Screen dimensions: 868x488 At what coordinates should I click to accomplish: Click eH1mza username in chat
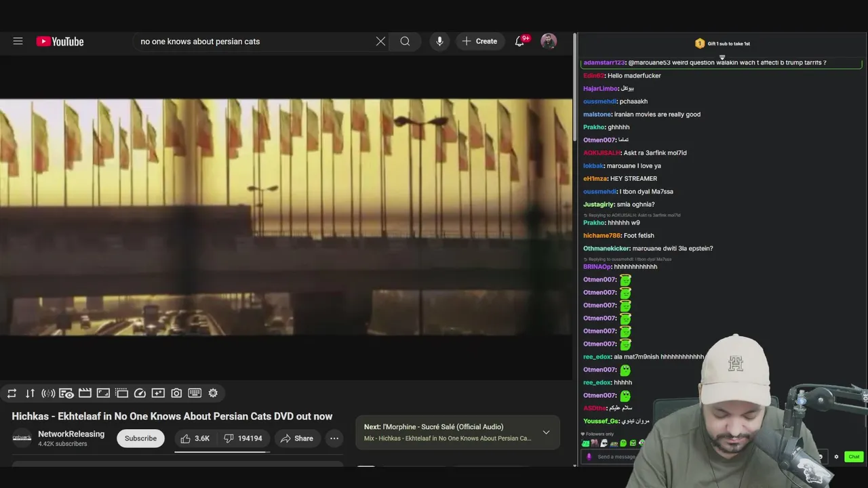click(595, 179)
